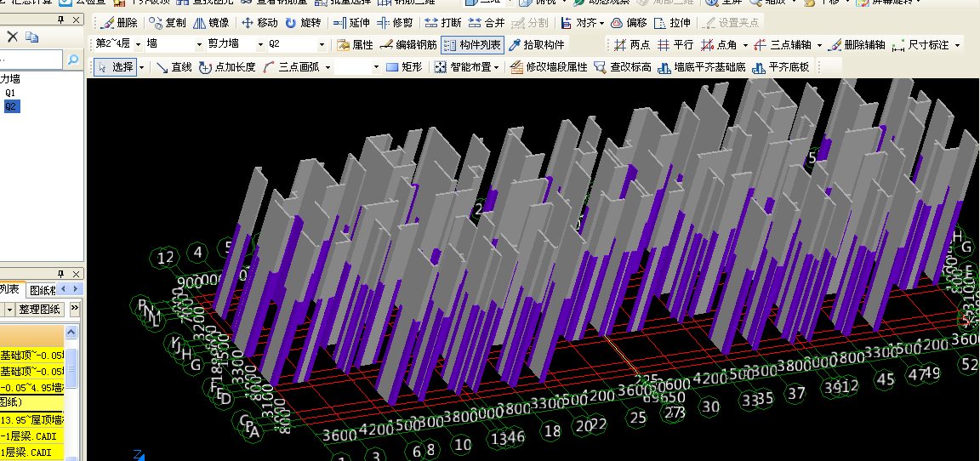This screenshot has width=980, height=461.
Task: Click 修改墙段属性 modify wall segment
Action: pos(549,67)
